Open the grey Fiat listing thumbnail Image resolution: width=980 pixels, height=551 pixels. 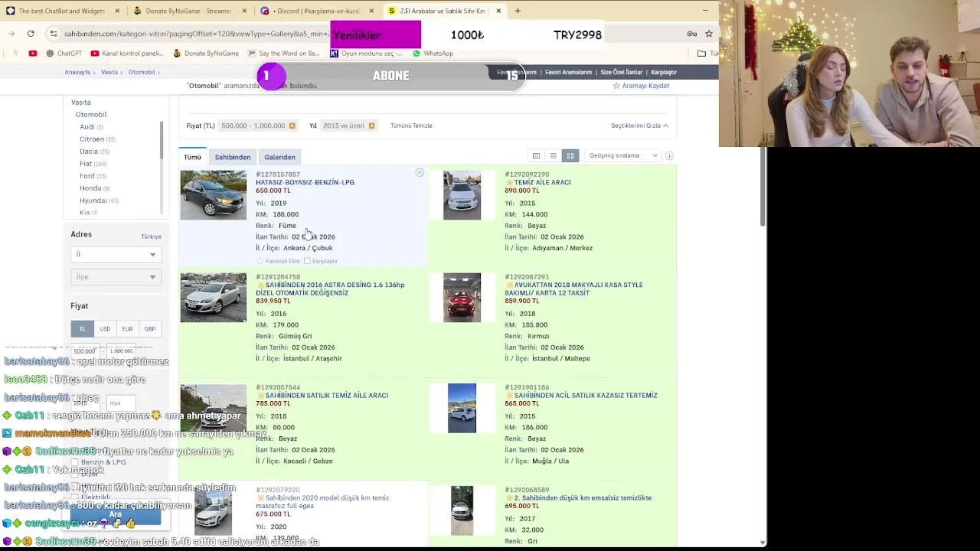214,195
